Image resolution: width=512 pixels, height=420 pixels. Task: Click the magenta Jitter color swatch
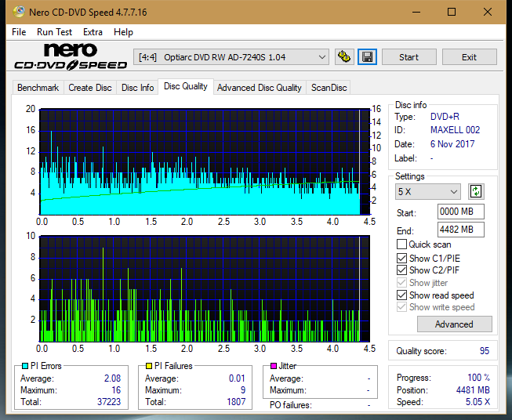(274, 366)
